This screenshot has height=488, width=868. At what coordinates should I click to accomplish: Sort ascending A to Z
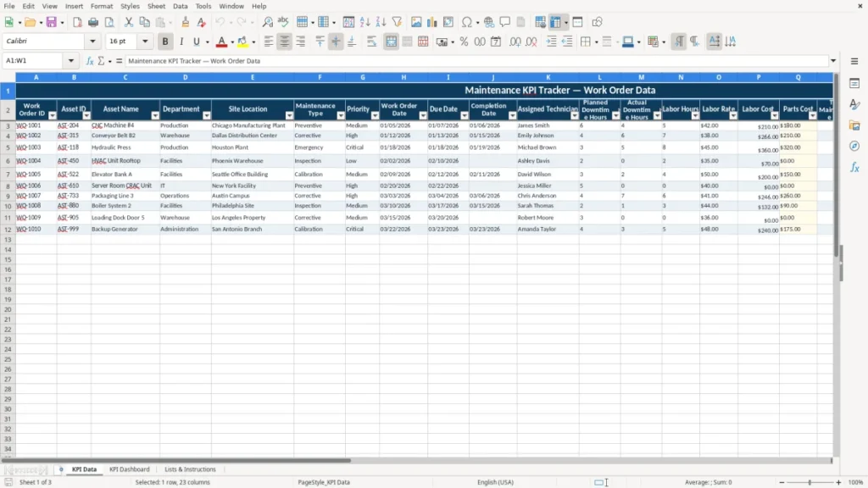pos(364,22)
